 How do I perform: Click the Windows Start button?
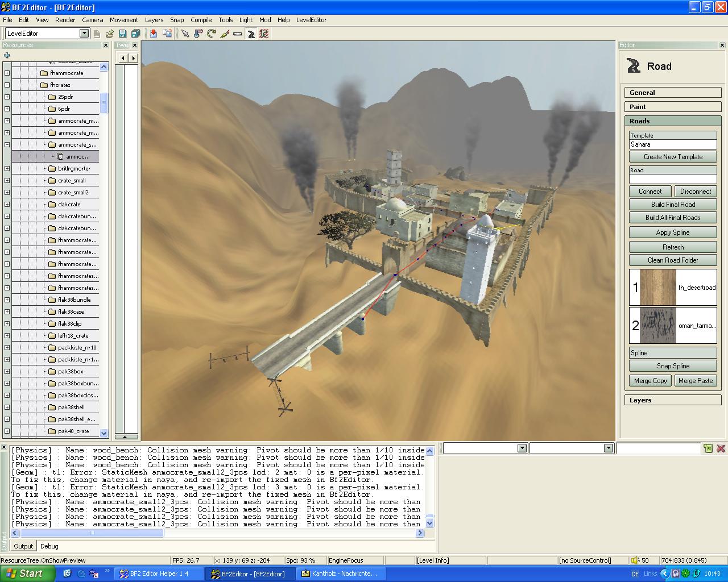27,573
